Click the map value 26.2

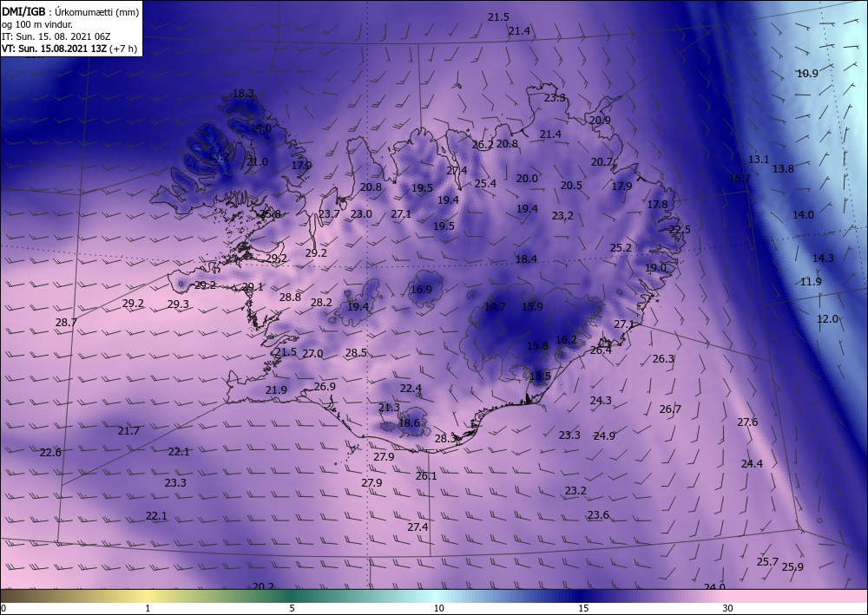coord(483,145)
